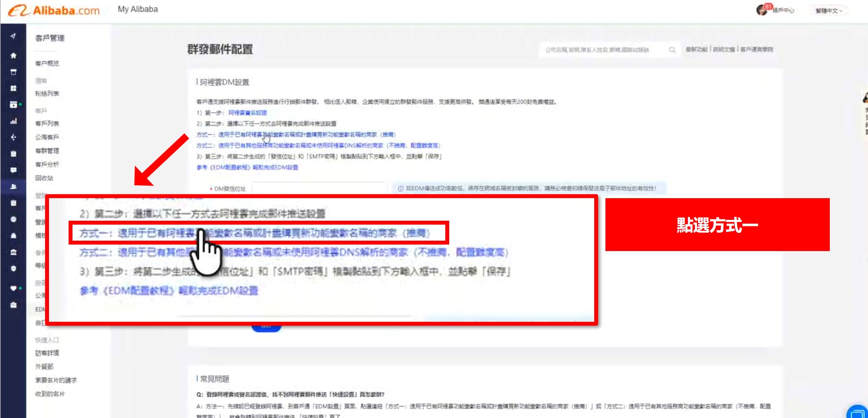868x418 pixels.
Task: Click the 說明文檔 link
Action: (x=723, y=49)
